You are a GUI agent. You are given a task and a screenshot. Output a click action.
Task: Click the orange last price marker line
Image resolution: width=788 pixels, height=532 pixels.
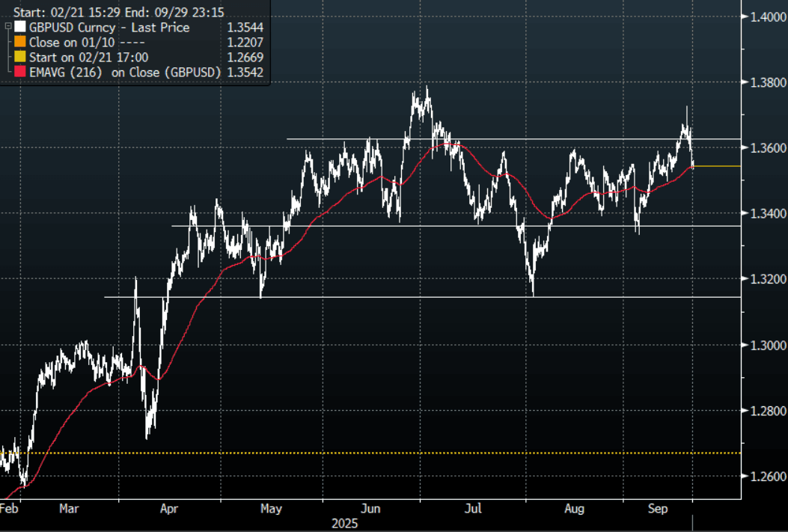[x=718, y=166]
